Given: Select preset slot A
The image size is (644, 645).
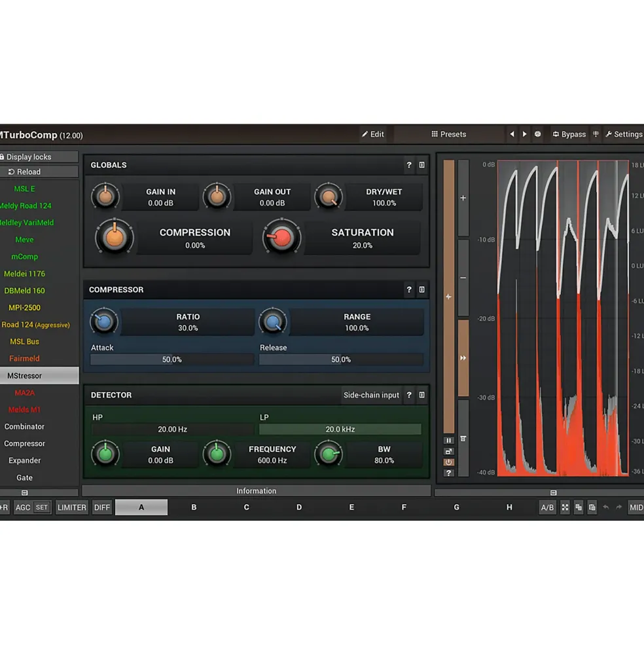Looking at the screenshot, I should click(141, 507).
